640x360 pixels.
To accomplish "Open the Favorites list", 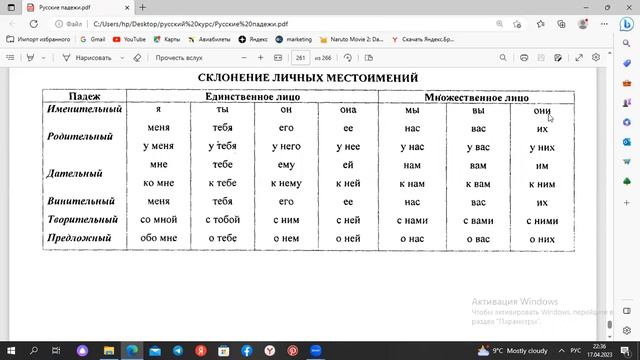I will point(541,24).
